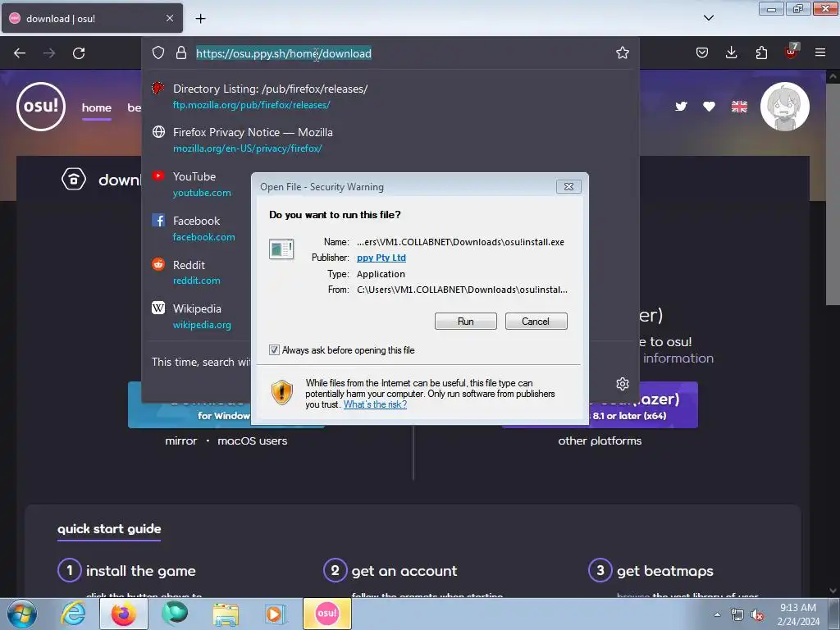Open the user avatar profile menu
This screenshot has width=840, height=630.
pos(785,107)
